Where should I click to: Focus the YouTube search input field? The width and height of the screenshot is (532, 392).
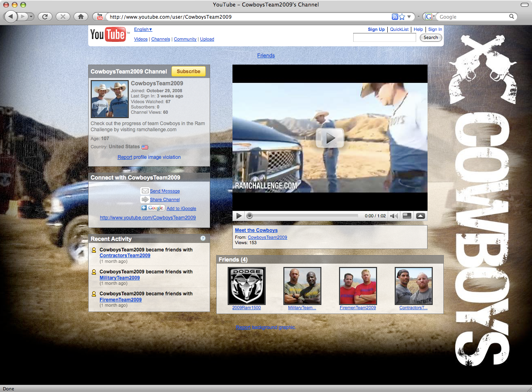(384, 38)
